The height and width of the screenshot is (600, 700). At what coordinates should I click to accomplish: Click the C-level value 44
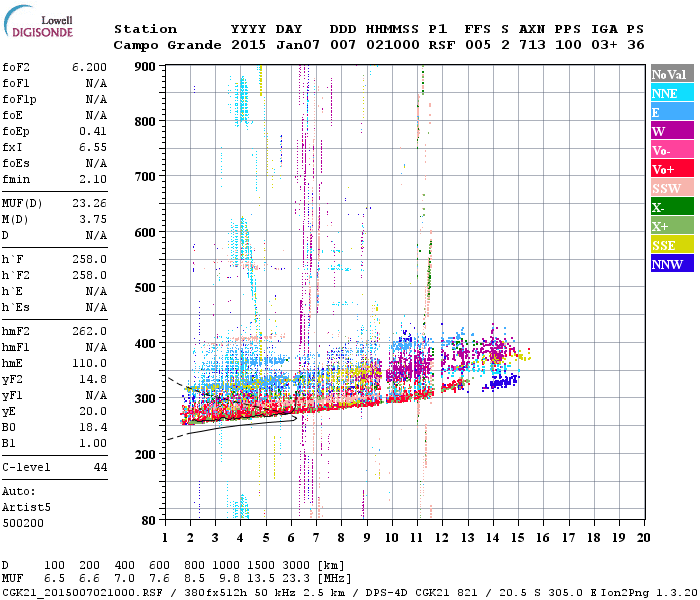tap(100, 467)
